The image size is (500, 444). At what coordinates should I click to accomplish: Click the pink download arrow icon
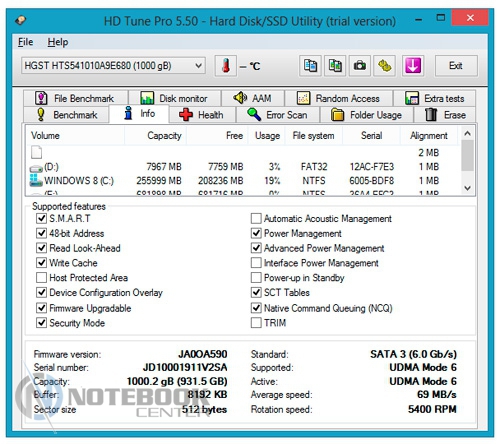[x=413, y=66]
